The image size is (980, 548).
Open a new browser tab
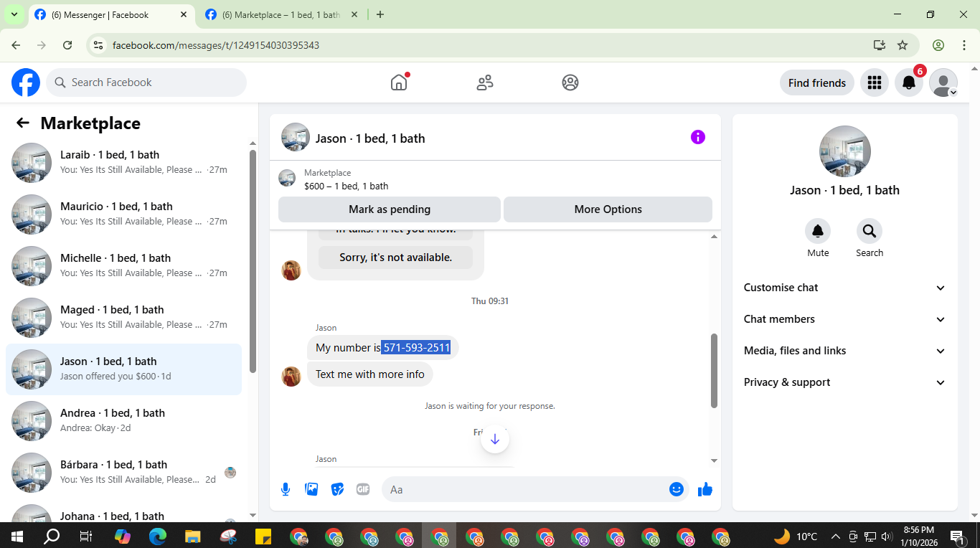(x=380, y=14)
